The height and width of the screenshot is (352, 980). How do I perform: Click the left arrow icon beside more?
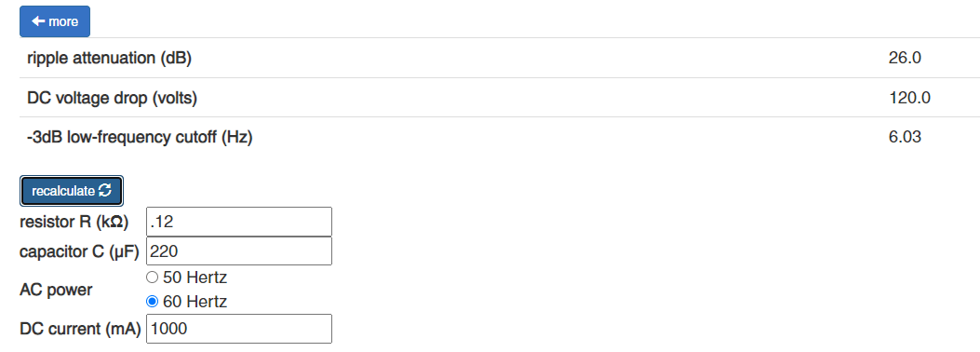coord(38,21)
